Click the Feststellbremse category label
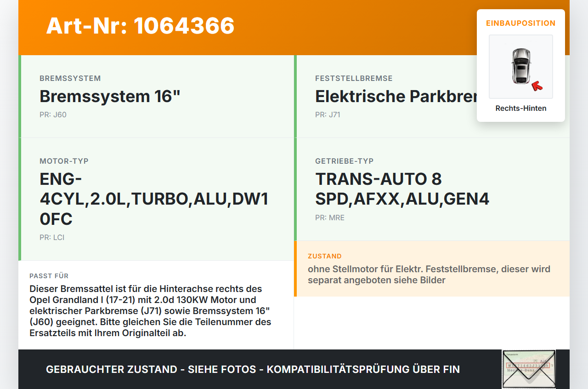 pos(354,79)
